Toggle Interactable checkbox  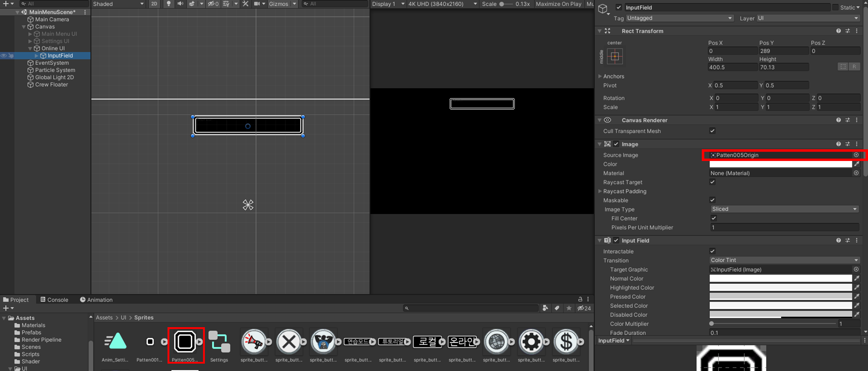(x=712, y=251)
